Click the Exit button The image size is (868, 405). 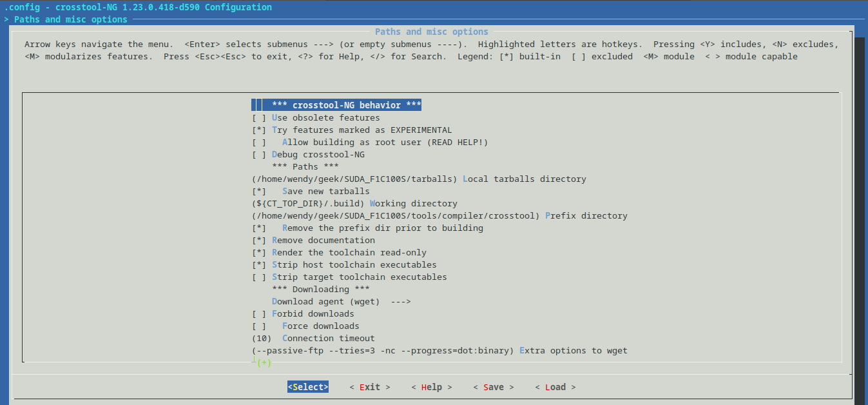click(x=370, y=387)
